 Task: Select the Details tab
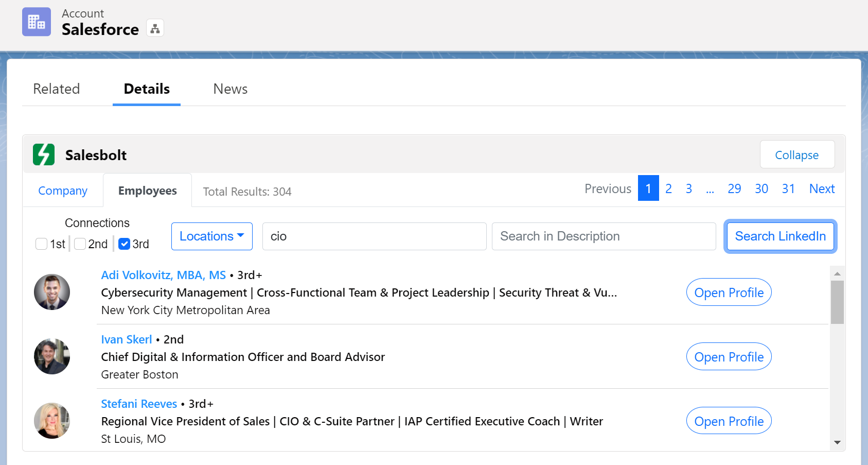pyautogui.click(x=147, y=89)
